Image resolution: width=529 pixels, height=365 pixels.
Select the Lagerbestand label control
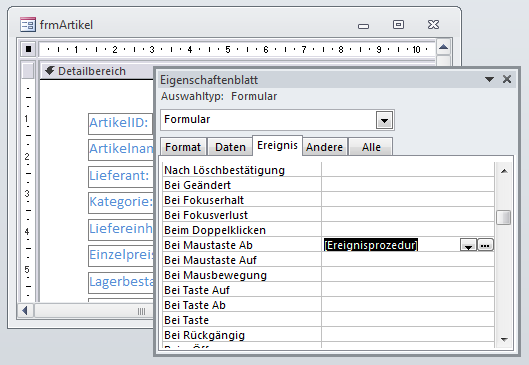[120, 282]
